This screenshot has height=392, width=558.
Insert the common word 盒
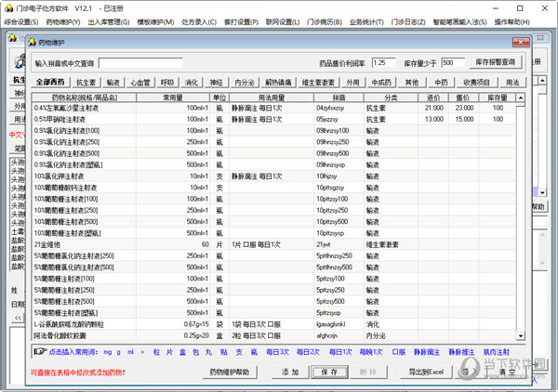[x=182, y=352]
